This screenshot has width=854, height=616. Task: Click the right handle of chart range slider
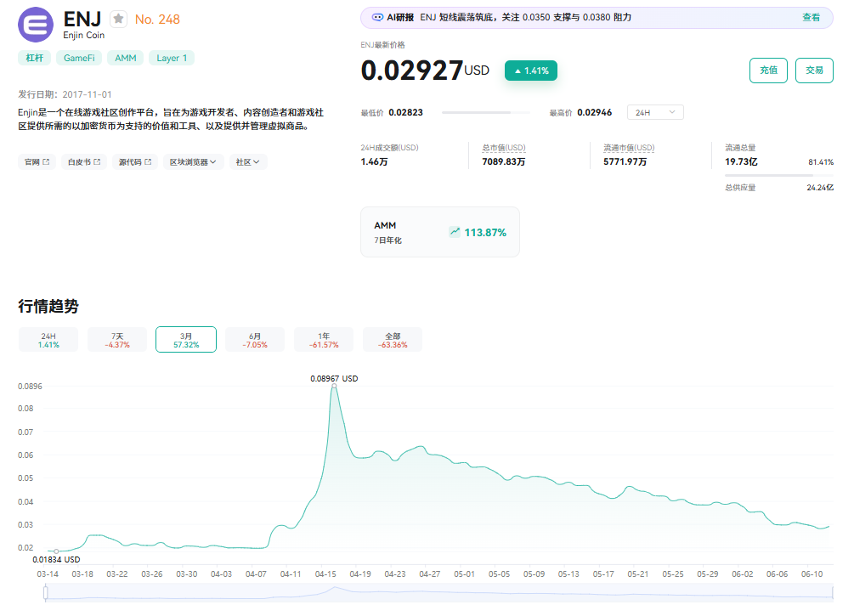pos(833,592)
